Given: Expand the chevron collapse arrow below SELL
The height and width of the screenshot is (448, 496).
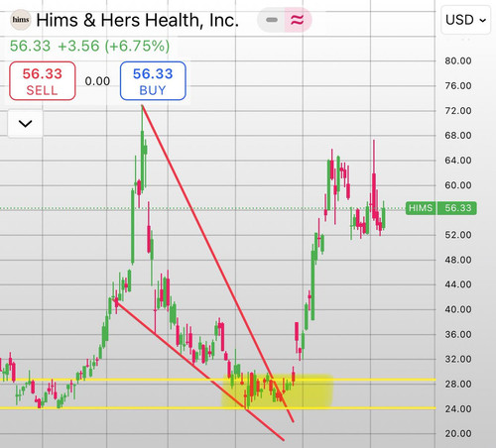Looking at the screenshot, I should point(25,124).
